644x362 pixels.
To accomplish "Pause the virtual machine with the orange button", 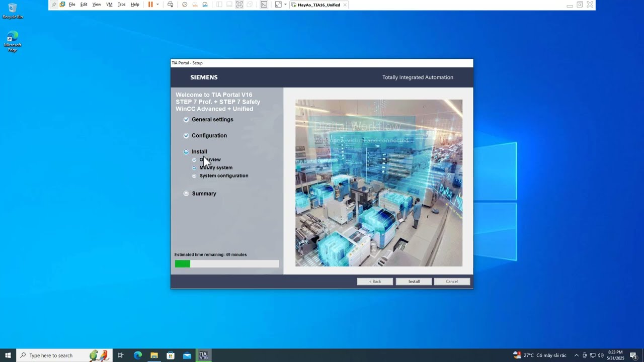I will (150, 5).
